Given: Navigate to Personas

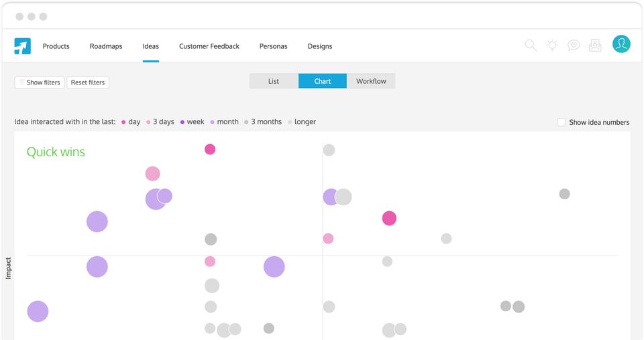Looking at the screenshot, I should click(274, 46).
